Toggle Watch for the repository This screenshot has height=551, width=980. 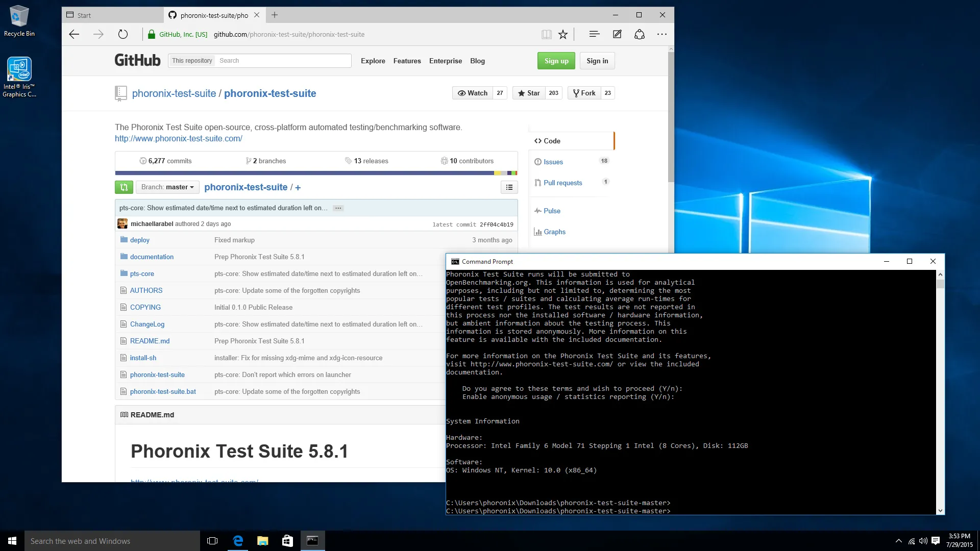[x=472, y=93]
